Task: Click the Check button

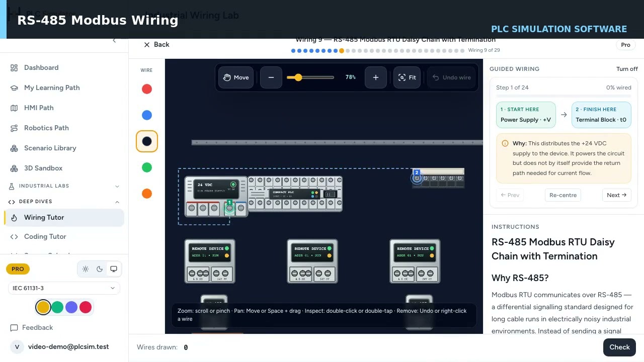Action: click(619, 347)
